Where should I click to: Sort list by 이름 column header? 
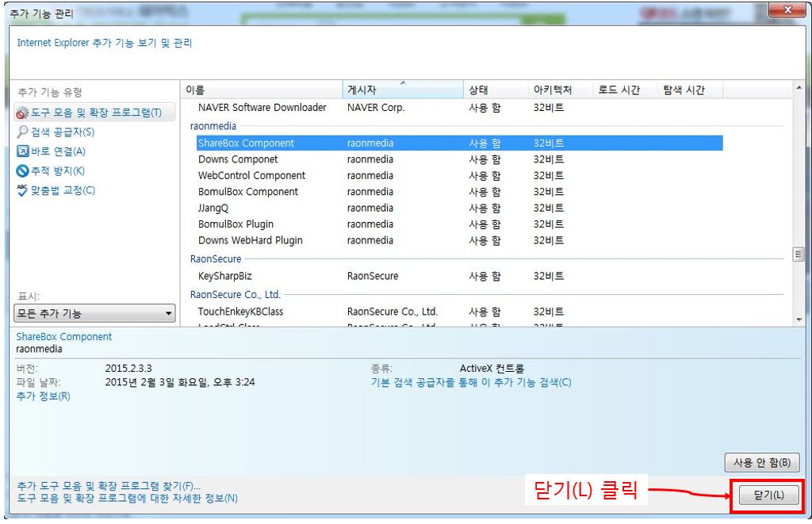coord(262,90)
